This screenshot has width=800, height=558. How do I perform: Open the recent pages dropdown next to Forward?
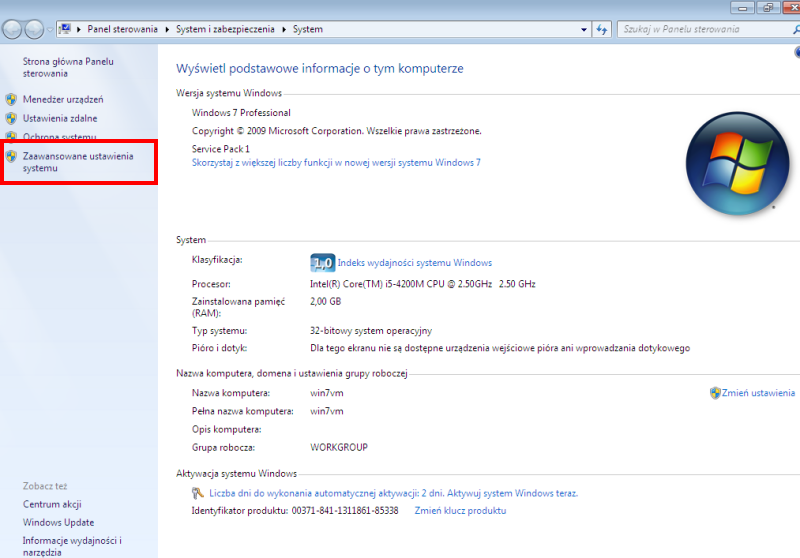[x=49, y=30]
